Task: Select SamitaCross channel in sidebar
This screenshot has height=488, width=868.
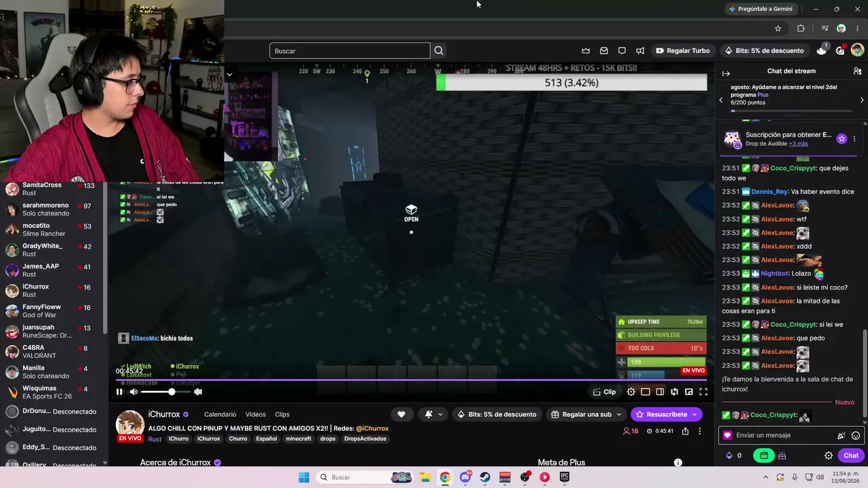Action: click(x=53, y=189)
